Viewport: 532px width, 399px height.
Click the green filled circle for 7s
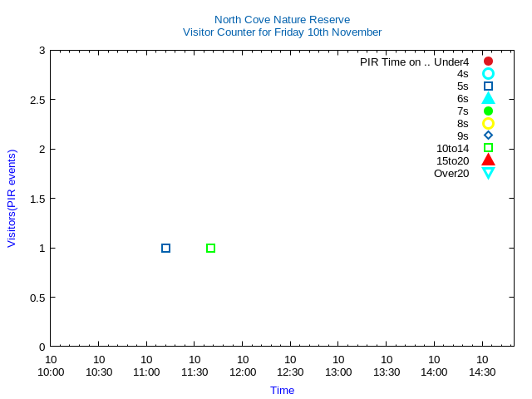point(488,111)
